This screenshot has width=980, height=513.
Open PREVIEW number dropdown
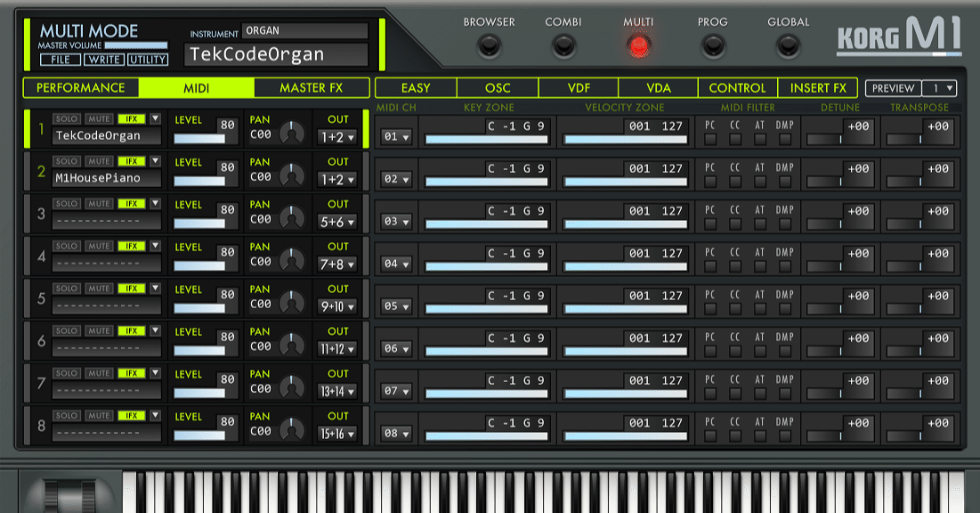[x=940, y=88]
